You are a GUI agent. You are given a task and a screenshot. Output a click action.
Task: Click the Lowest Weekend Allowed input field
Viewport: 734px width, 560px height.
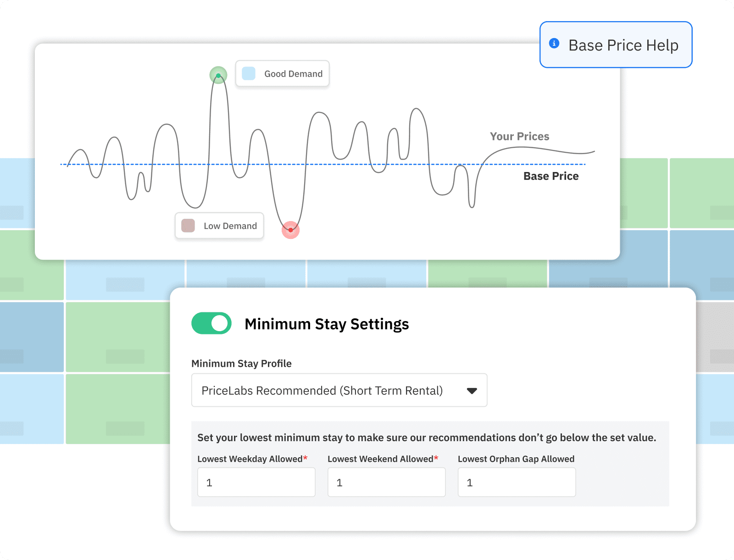pos(386,482)
